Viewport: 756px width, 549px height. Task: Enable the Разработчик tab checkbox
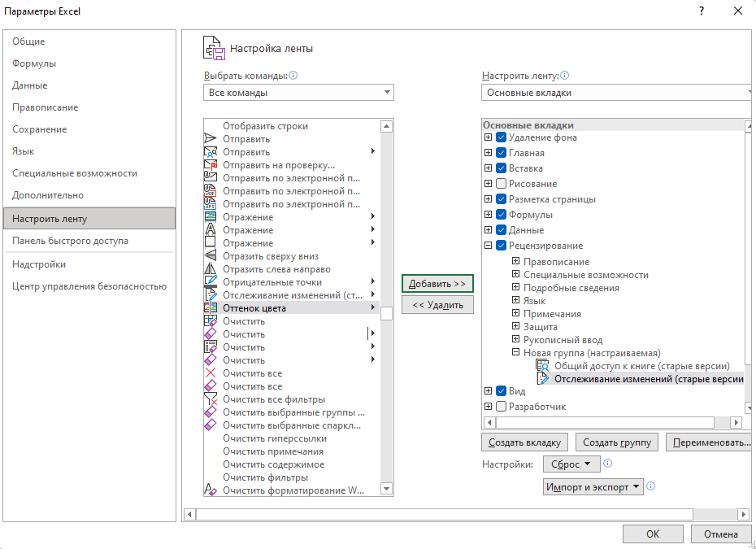coord(501,407)
